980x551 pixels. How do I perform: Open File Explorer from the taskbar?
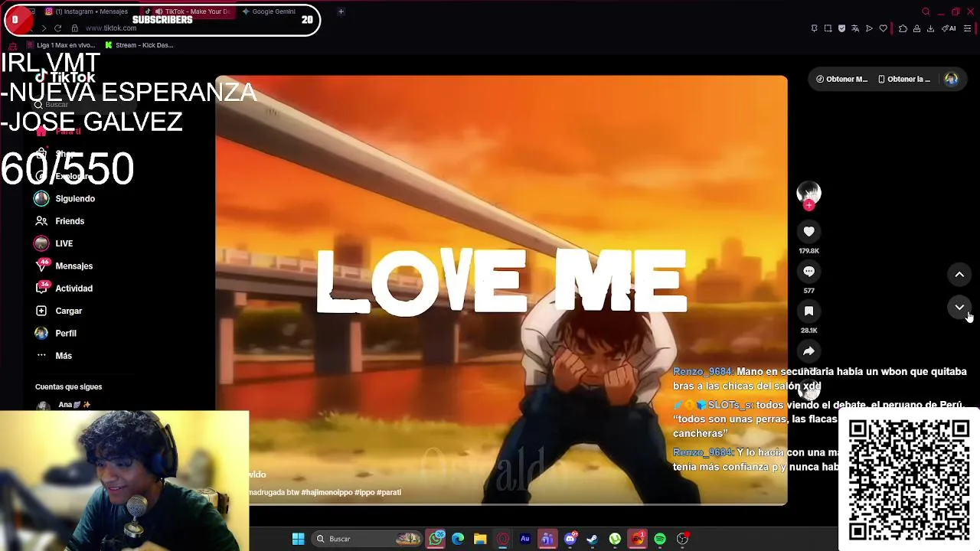[480, 539]
